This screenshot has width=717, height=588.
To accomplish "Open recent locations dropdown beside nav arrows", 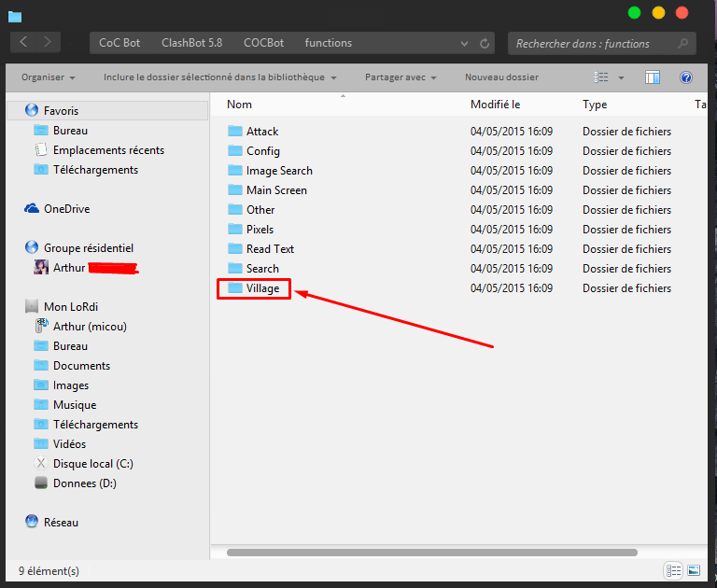I will (69, 44).
